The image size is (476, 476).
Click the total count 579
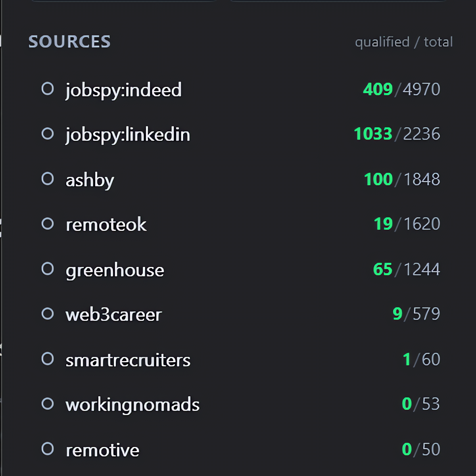tap(427, 314)
